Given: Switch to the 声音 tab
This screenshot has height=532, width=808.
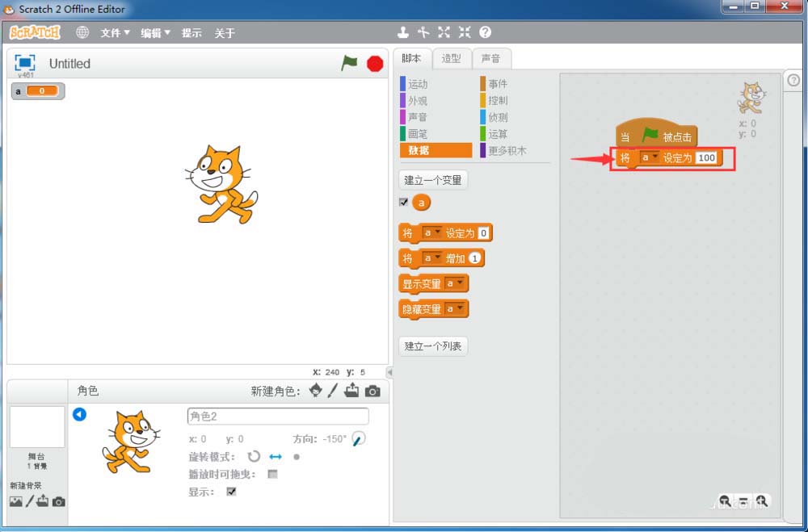Looking at the screenshot, I should pos(490,58).
